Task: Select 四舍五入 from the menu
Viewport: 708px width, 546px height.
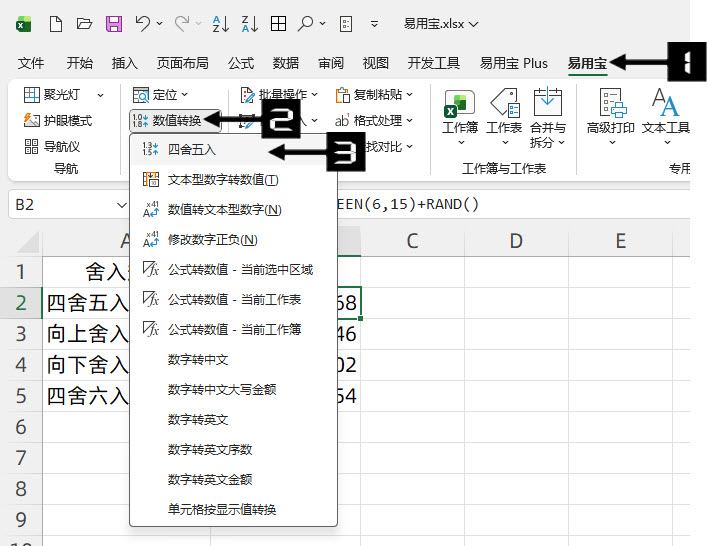Action: pos(191,150)
